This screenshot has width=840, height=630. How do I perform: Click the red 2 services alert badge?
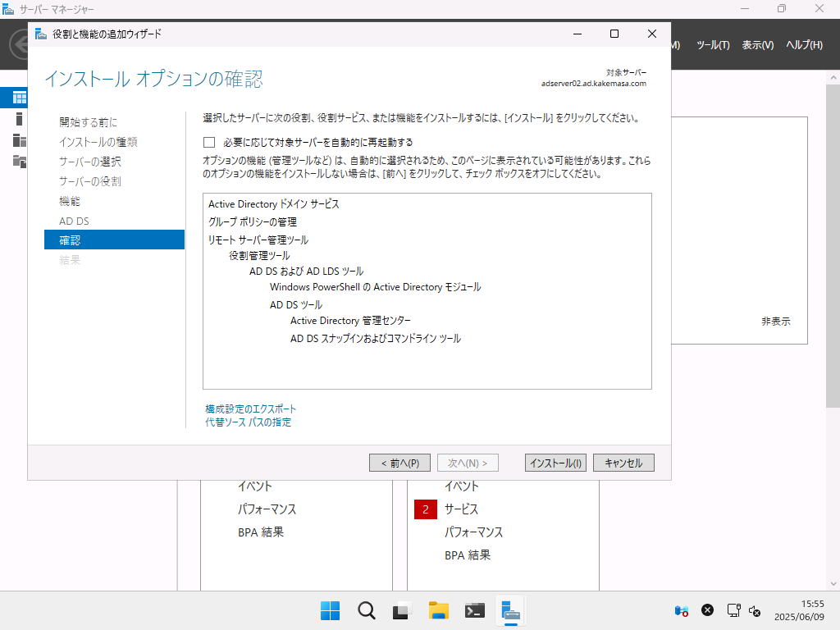[426, 509]
